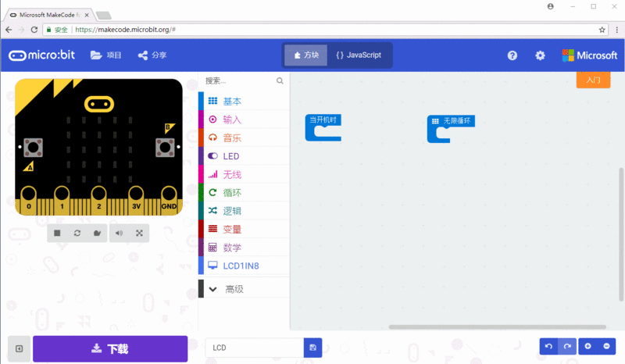
Task: Switch to JavaScript editor tab
Action: tap(359, 55)
